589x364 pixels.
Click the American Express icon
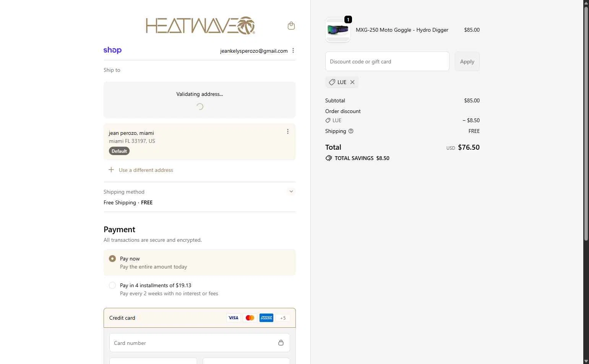pos(266,318)
